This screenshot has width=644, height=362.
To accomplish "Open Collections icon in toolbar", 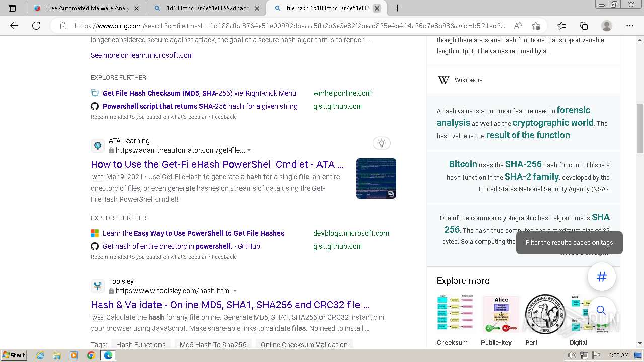I will pos(584,26).
